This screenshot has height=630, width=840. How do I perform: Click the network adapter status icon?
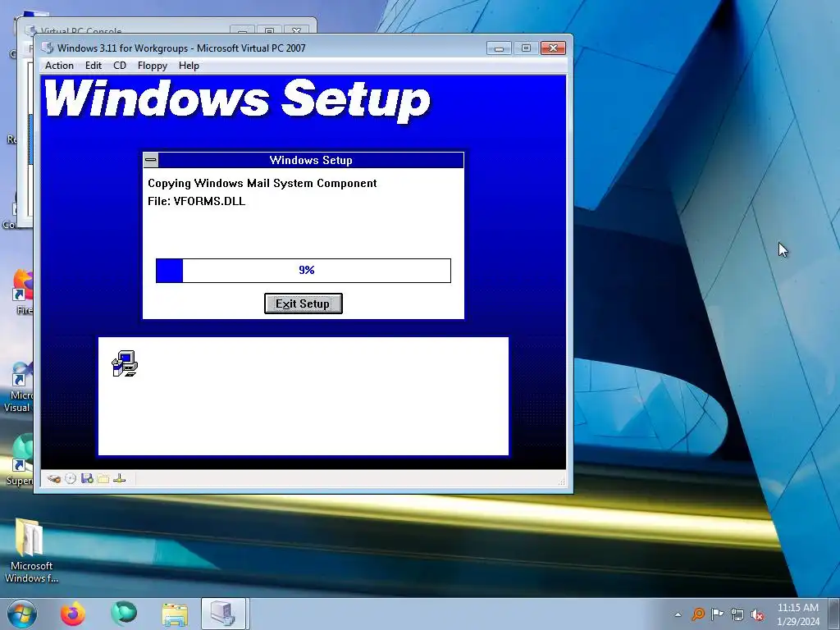[120, 479]
